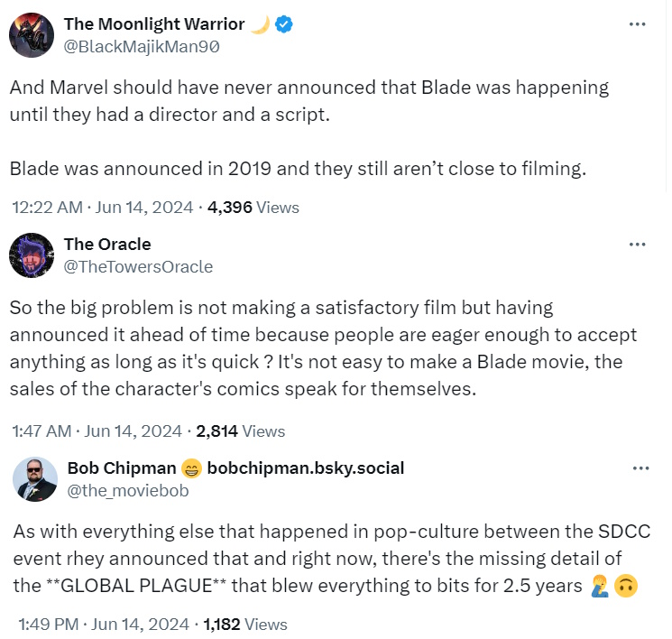Click the 1:49 PM Jun 14 timestamp
Image resolution: width=672 pixels, height=639 pixels.
(104, 622)
